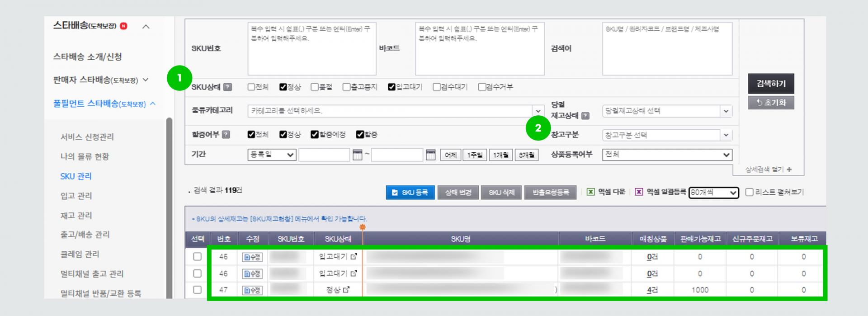The height and width of the screenshot is (316, 868).
Task: Open the 입고대기 status popup icon in row 46
Action: point(354,273)
